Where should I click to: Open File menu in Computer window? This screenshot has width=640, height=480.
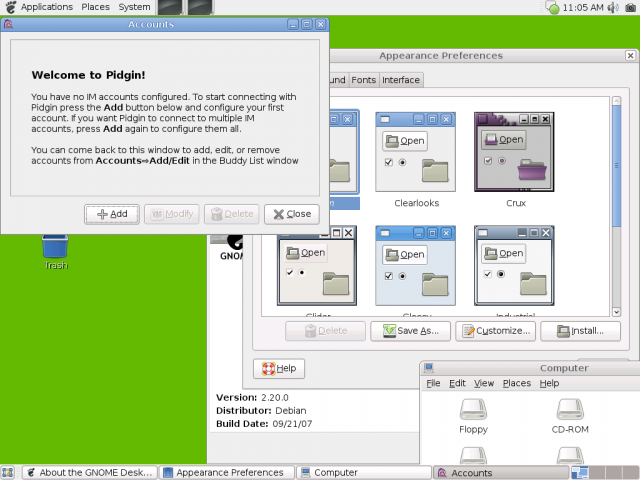[433, 383]
